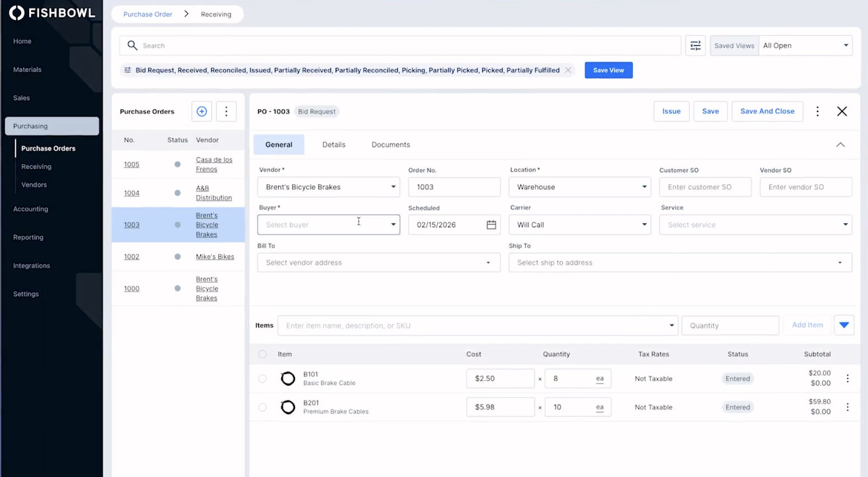
Task: Select the B201 Premium Brake Cables row
Action: [262, 407]
